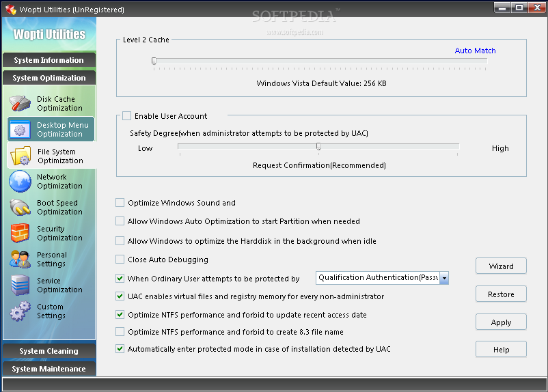Click the Restore button

(501, 294)
